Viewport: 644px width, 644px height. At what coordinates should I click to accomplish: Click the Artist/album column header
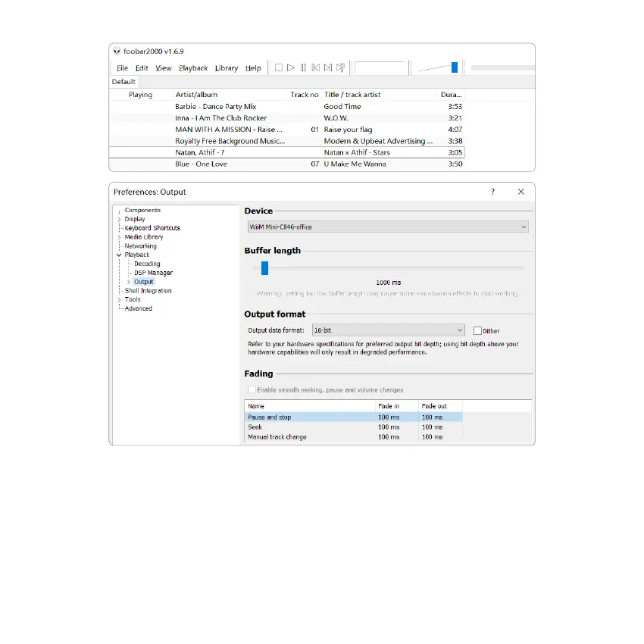pos(230,95)
